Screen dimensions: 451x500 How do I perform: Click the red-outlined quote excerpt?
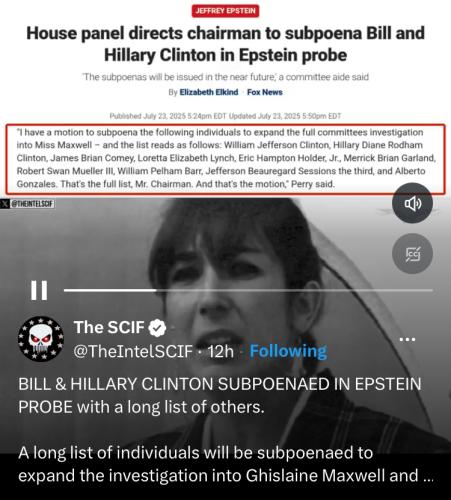pyautogui.click(x=226, y=159)
